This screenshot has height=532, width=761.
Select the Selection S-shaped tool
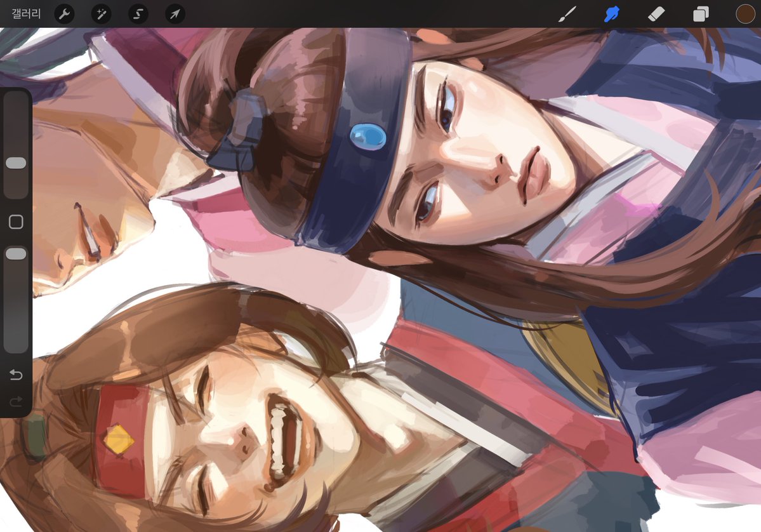click(x=138, y=14)
